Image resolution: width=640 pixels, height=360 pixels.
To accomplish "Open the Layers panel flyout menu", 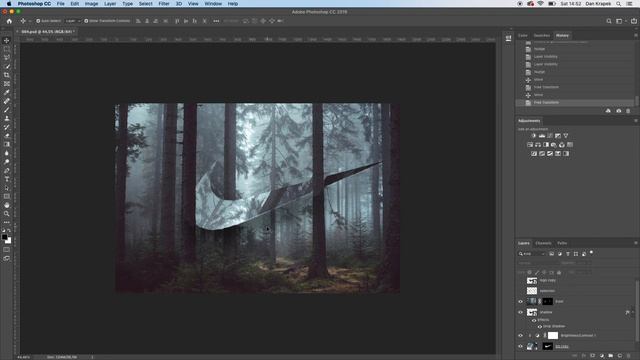I will (x=636, y=243).
